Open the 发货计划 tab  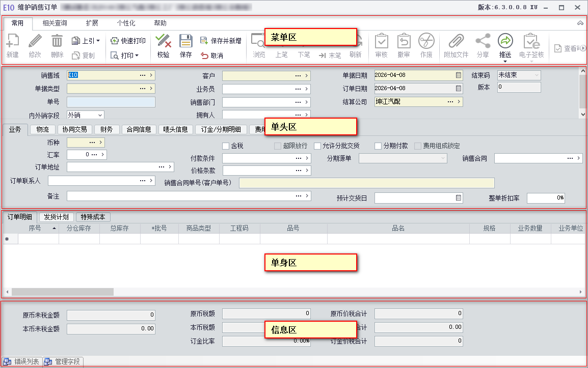tap(56, 217)
